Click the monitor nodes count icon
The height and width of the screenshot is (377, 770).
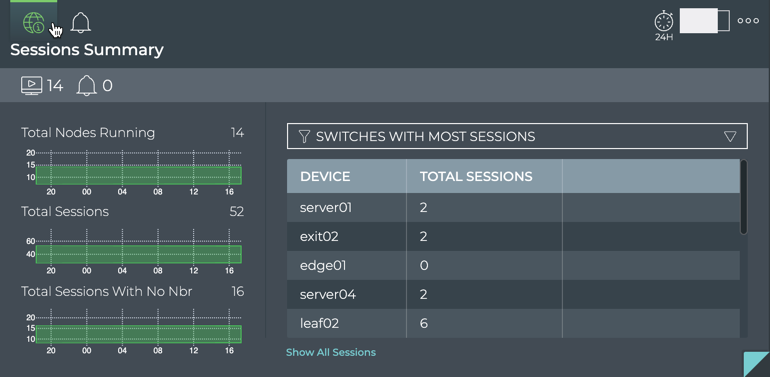click(x=32, y=86)
